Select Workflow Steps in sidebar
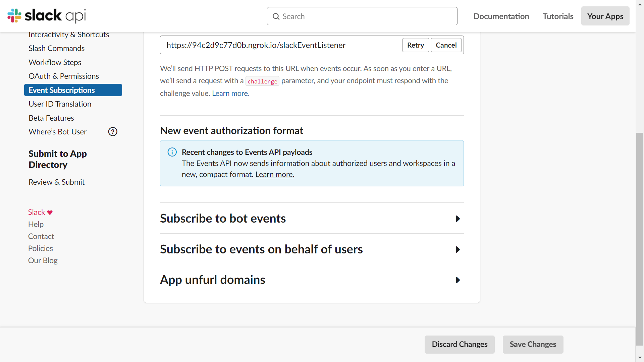The image size is (644, 362). [x=55, y=62]
